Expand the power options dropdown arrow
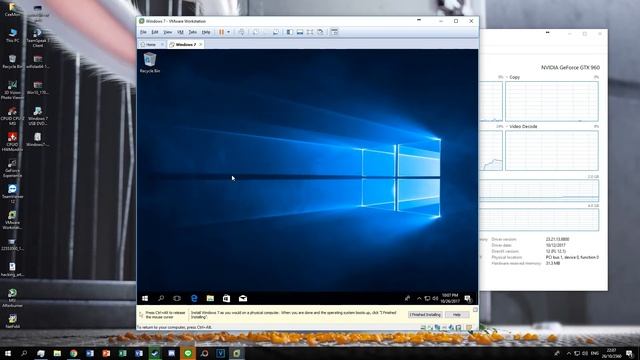The image size is (640, 360). (229, 32)
